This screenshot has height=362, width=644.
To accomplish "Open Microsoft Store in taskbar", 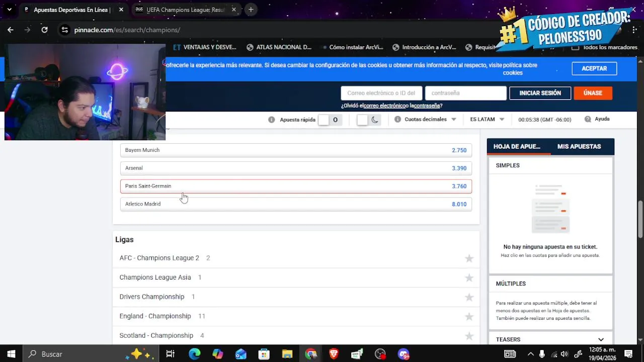I will pos(264,354).
